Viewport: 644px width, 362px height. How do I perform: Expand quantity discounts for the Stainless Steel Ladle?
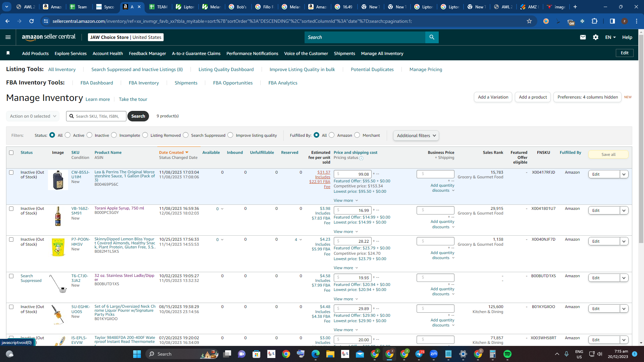(443, 292)
